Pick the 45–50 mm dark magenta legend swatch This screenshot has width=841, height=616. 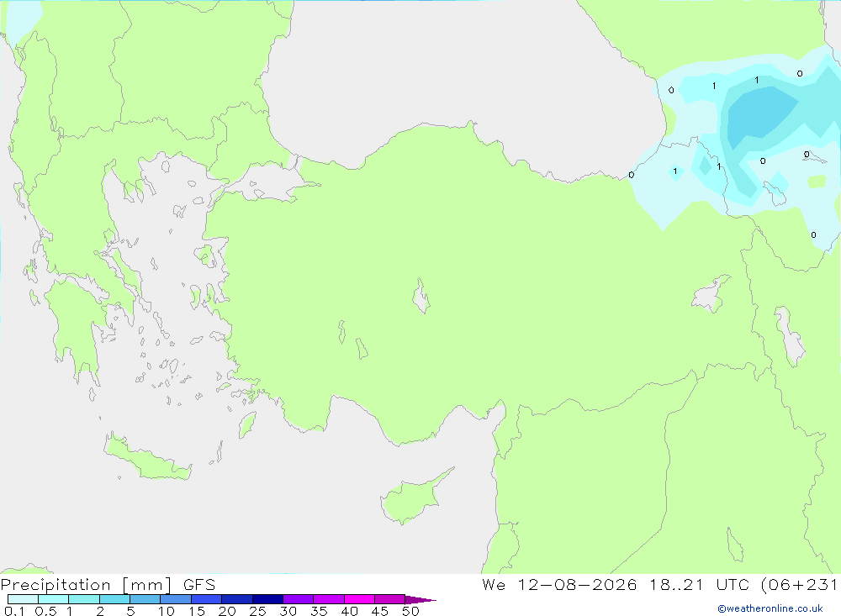(390, 599)
